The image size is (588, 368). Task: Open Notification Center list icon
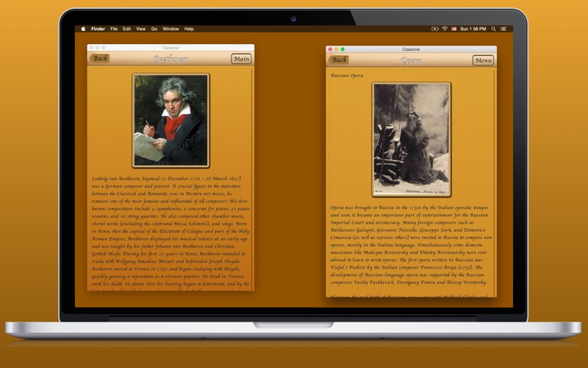pyautogui.click(x=503, y=29)
